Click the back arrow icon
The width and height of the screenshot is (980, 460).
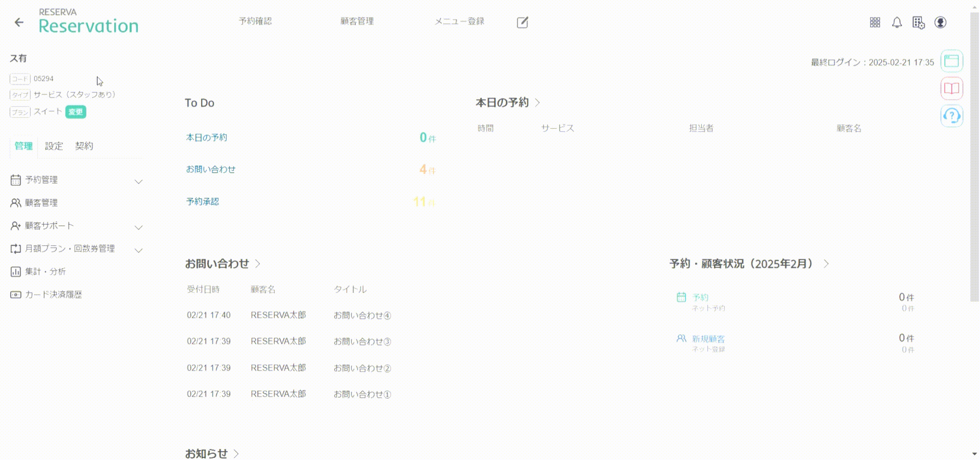pos(19,22)
